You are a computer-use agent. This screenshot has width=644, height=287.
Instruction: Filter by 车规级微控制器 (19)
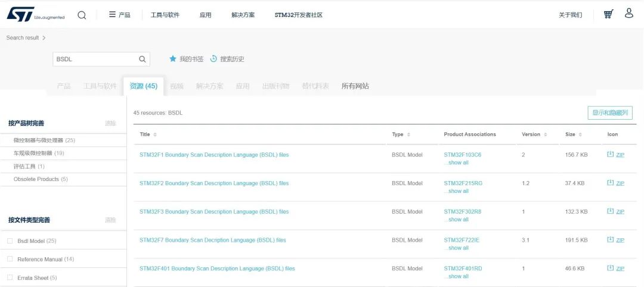[x=39, y=154]
